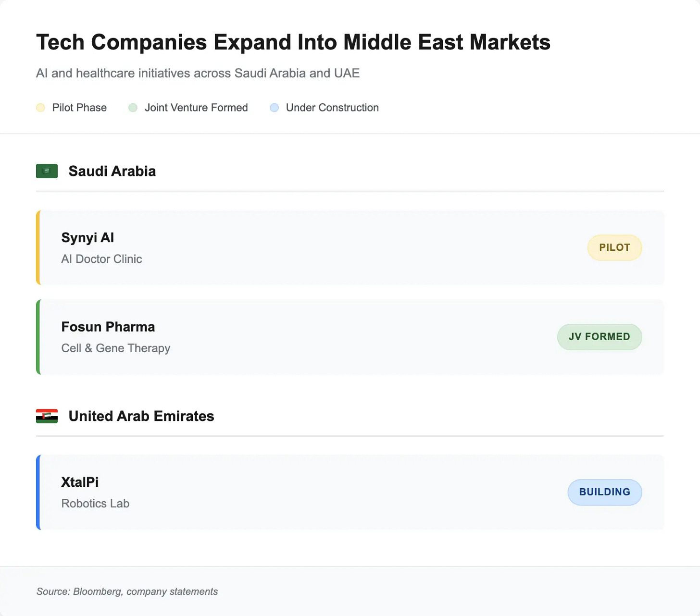Click the JV FORMED status badge

tap(599, 337)
